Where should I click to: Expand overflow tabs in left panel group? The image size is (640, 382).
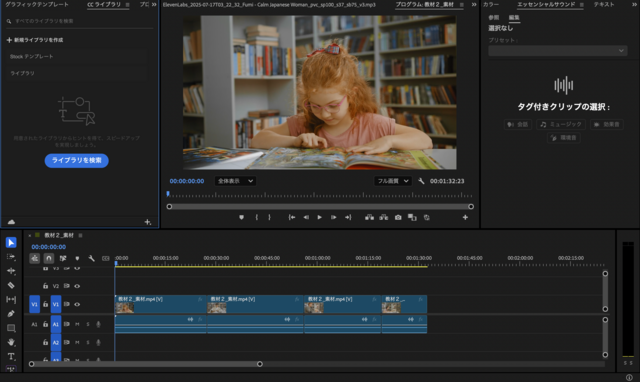154,4
